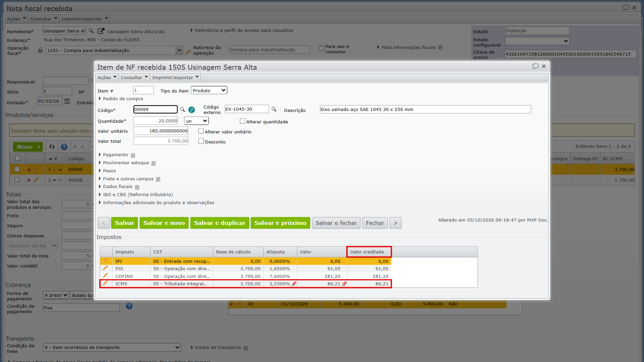Click the pin icon beside ICMS alíquota 2,3300%
The width and height of the screenshot is (644, 362).
coord(294,284)
